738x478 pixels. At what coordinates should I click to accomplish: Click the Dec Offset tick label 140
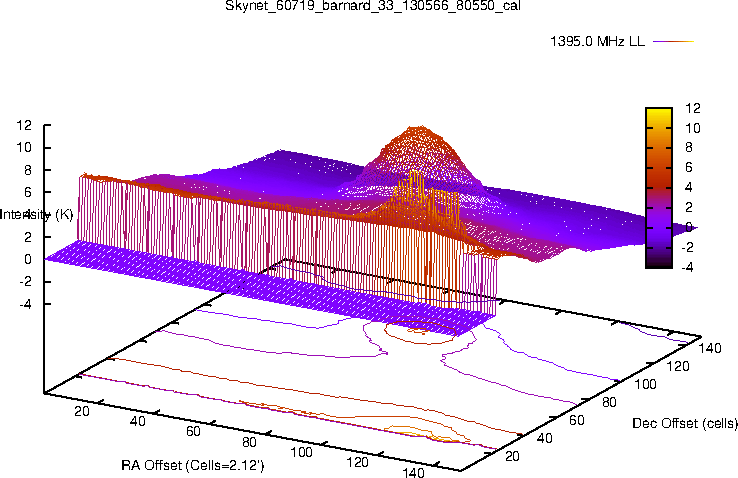(x=710, y=348)
